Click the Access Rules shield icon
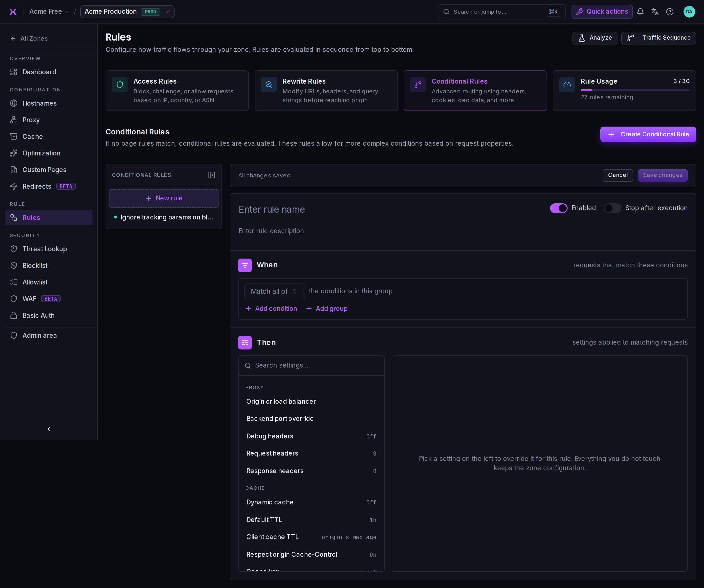This screenshot has height=588, width=704. tap(120, 85)
